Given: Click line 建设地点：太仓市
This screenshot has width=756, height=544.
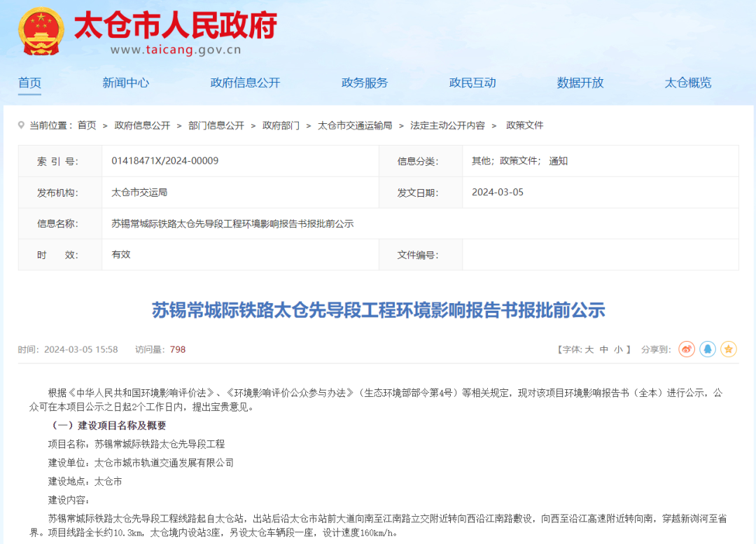Looking at the screenshot, I should click(85, 481).
